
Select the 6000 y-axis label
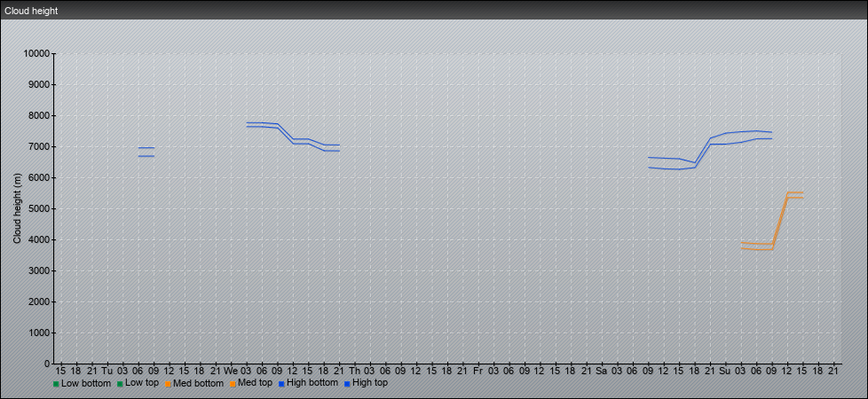click(x=39, y=177)
